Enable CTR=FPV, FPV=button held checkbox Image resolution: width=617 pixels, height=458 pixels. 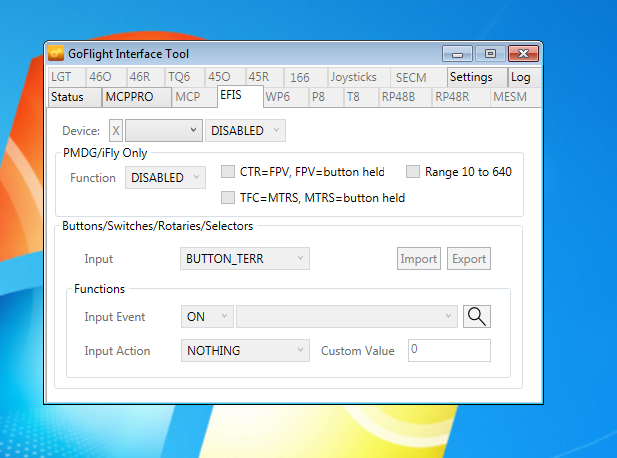[228, 172]
